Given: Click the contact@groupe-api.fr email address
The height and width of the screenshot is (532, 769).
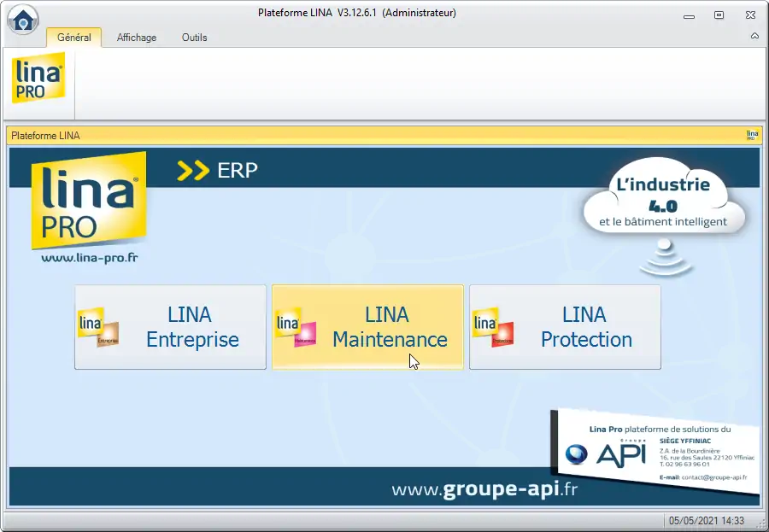Looking at the screenshot, I should [714, 476].
